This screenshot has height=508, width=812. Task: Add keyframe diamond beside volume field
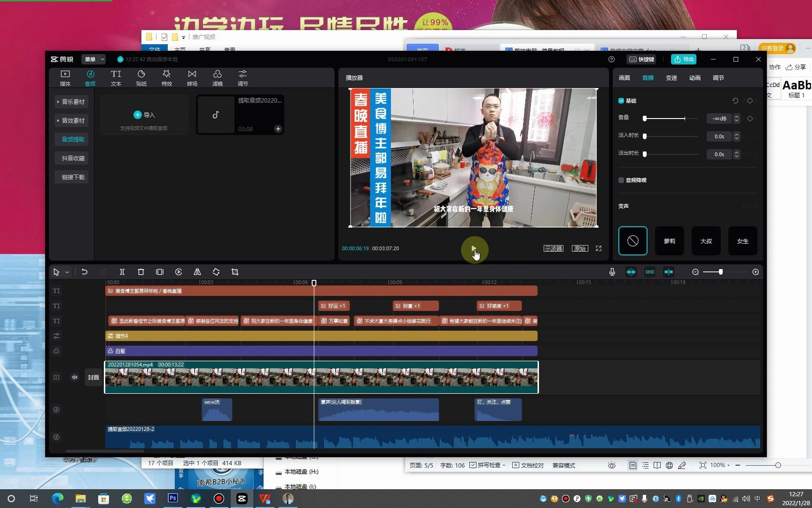click(x=750, y=119)
